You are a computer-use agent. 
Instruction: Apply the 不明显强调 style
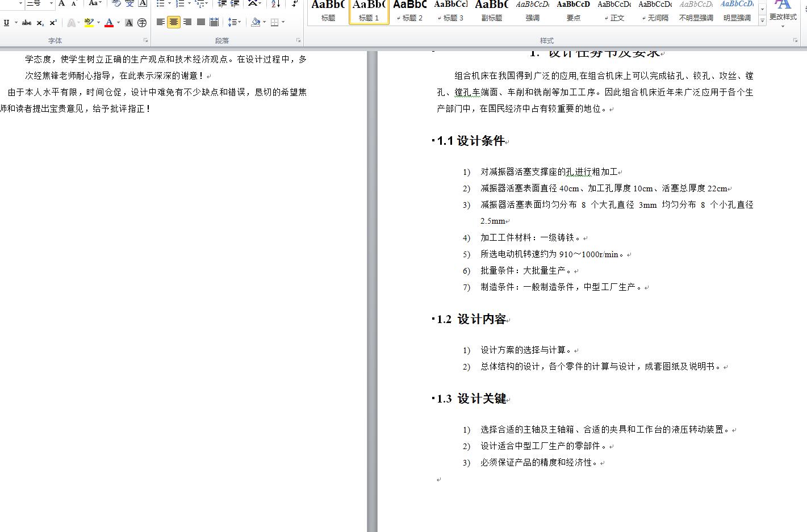click(x=696, y=11)
